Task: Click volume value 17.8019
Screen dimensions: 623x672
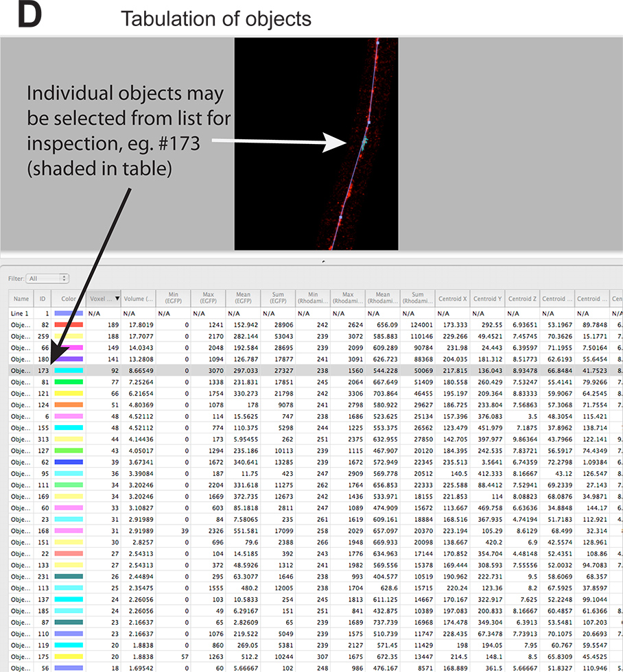Action: click(x=141, y=325)
